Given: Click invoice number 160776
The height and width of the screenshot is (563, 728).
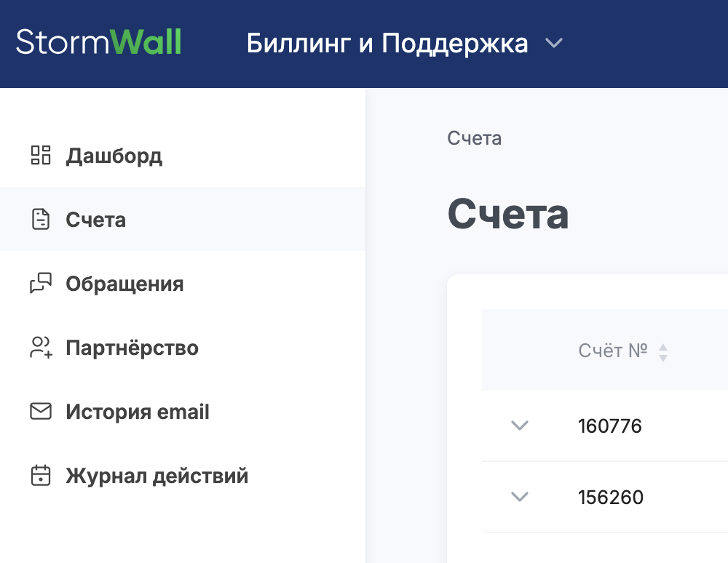Looking at the screenshot, I should (610, 426).
